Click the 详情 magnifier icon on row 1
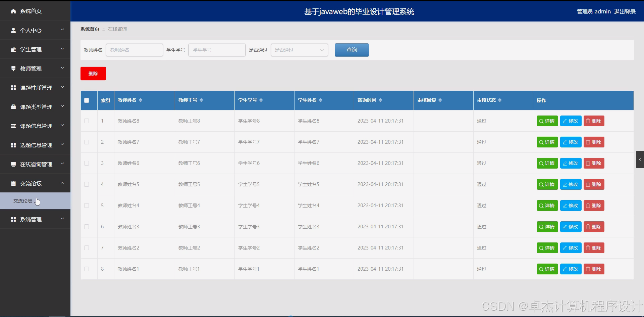The image size is (644, 317). [x=540, y=121]
